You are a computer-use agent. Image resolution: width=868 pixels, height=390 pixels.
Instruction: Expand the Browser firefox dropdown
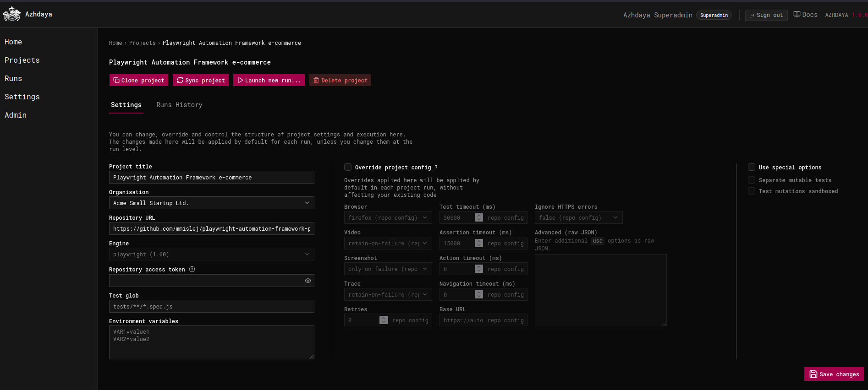pyautogui.click(x=388, y=217)
